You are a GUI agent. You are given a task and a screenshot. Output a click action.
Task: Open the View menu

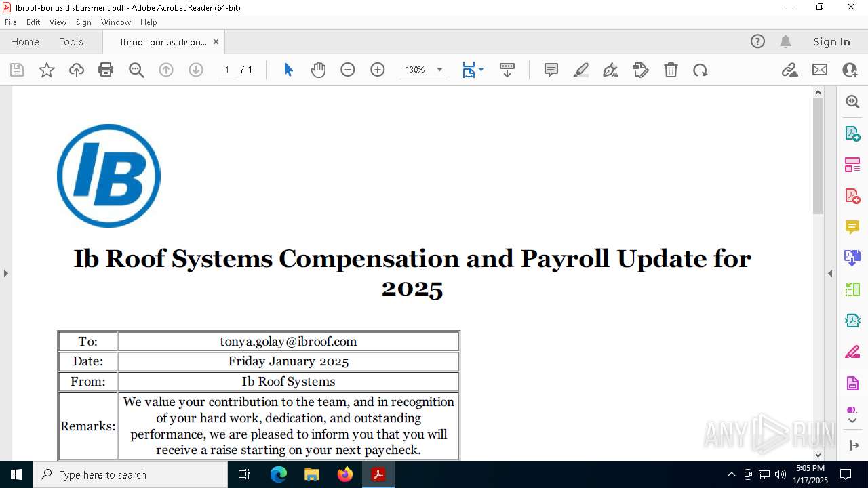58,22
